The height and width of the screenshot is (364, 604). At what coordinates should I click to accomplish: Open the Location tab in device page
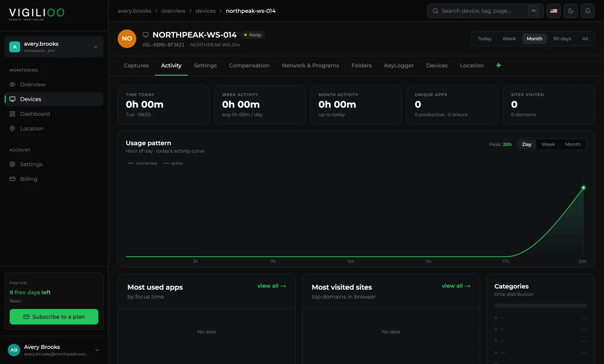(472, 65)
